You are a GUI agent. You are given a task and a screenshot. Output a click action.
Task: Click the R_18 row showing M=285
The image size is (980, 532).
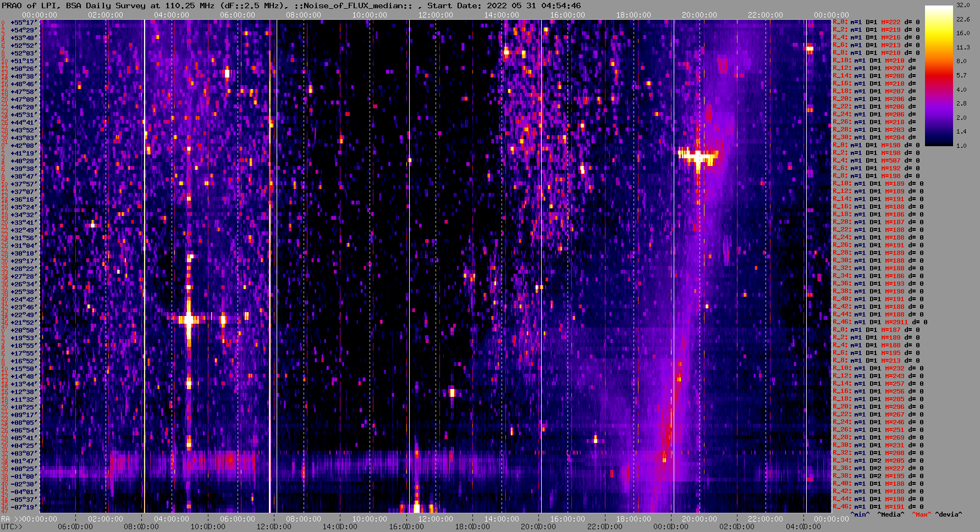click(878, 399)
